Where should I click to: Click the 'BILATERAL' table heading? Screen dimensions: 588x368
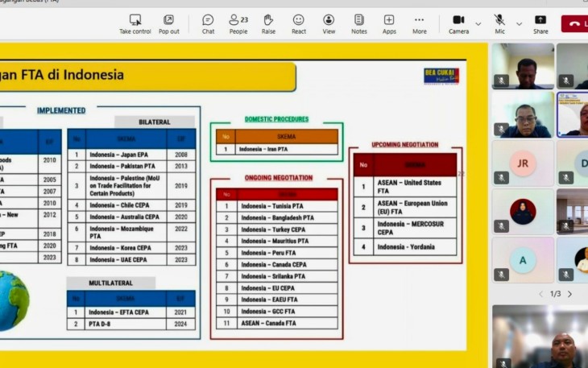[155, 122]
